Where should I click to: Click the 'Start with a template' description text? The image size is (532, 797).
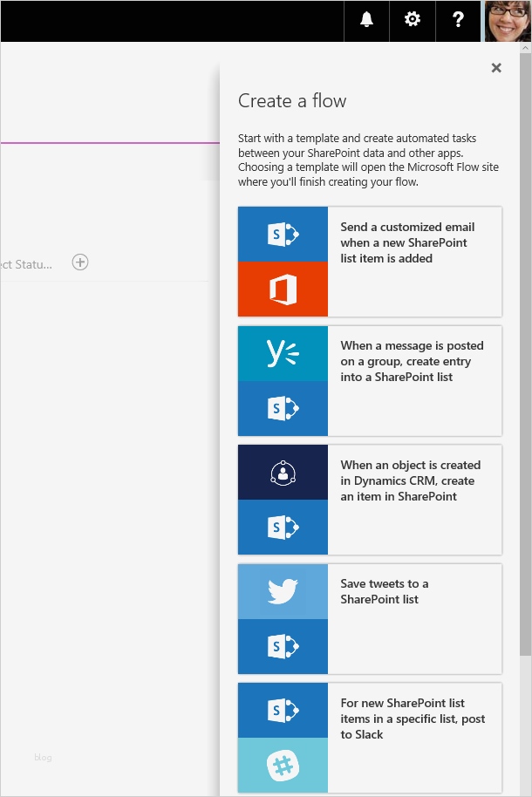368,160
